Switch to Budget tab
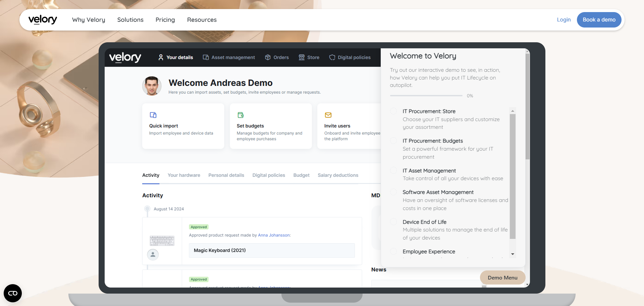This screenshot has width=644, height=306. pyautogui.click(x=301, y=175)
